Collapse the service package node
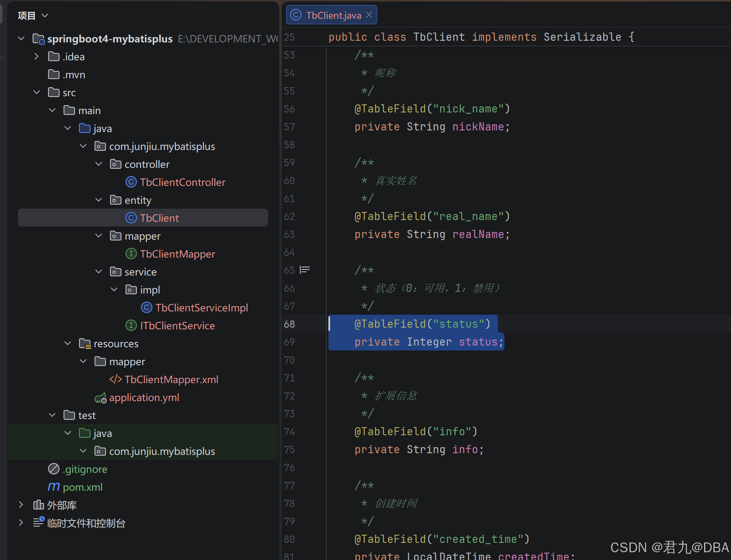Screen dimensions: 731x560 [99, 271]
